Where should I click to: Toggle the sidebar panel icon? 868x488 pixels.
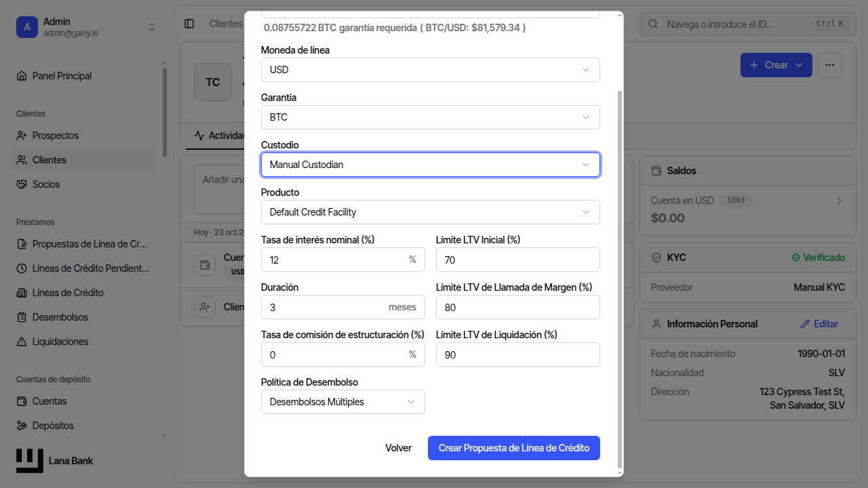189,24
